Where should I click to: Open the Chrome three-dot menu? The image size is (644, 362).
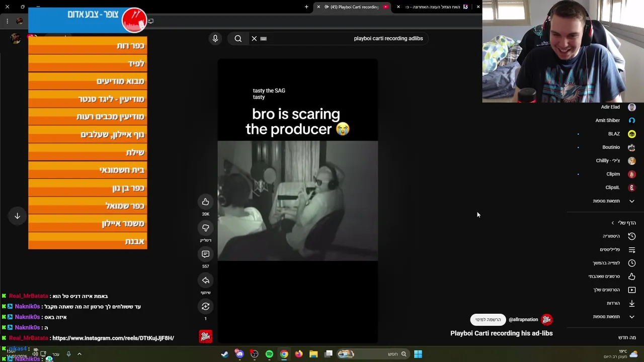7,21
